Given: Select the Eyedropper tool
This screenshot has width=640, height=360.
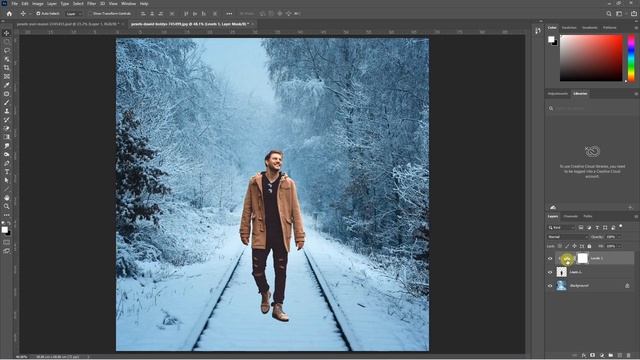Looking at the screenshot, I should 7,85.
